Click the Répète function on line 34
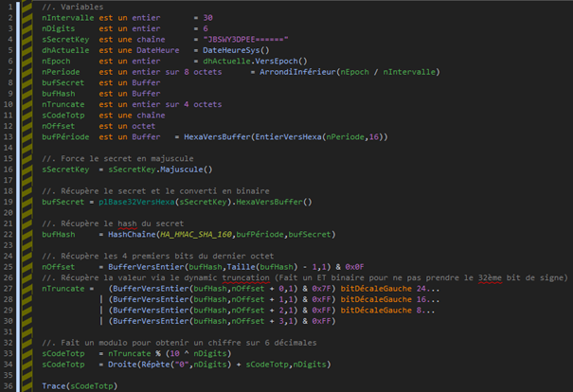Viewport: 573px width, 392px height. coord(155,365)
